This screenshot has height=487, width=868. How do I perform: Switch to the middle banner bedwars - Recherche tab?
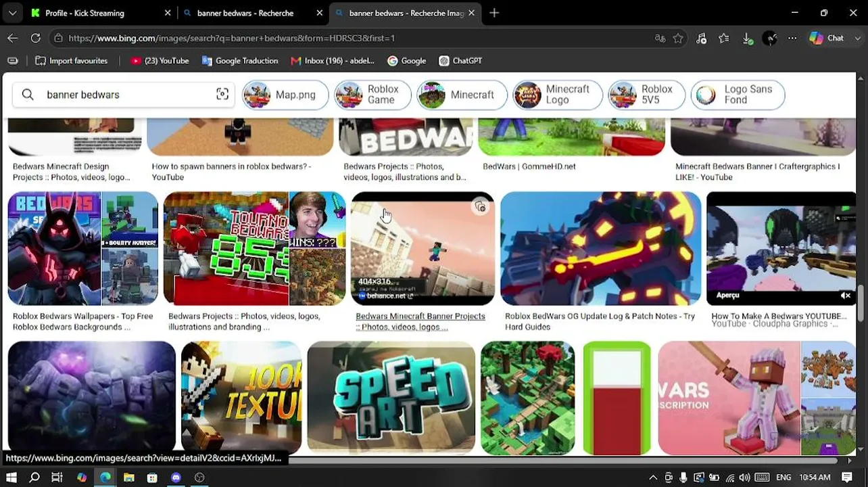point(254,13)
